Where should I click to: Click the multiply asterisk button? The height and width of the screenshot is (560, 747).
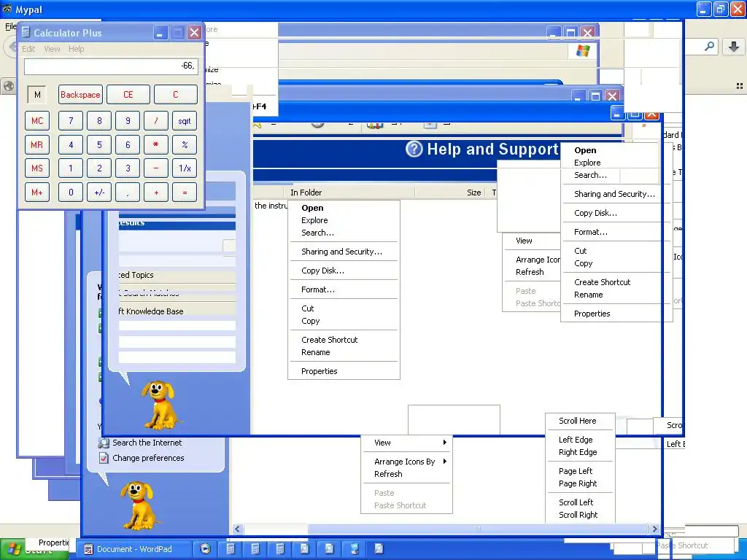[x=156, y=145]
